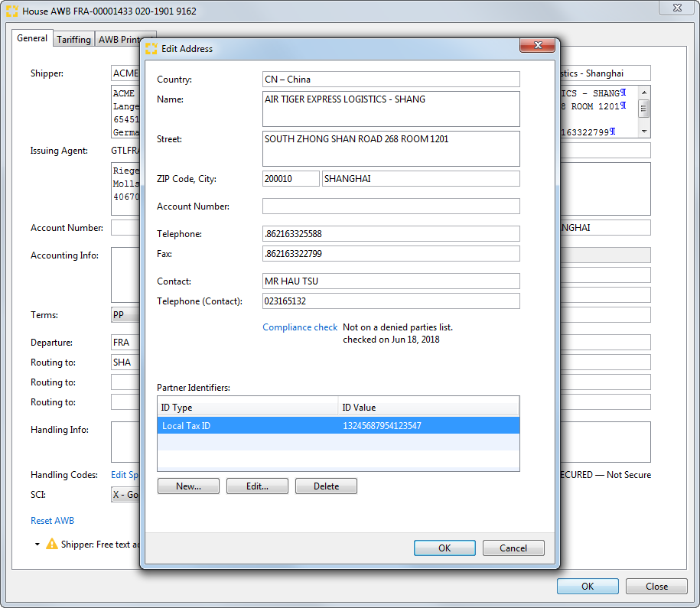Cancel the Edit Address dialog
Screen dimensions: 700x608
coord(513,548)
